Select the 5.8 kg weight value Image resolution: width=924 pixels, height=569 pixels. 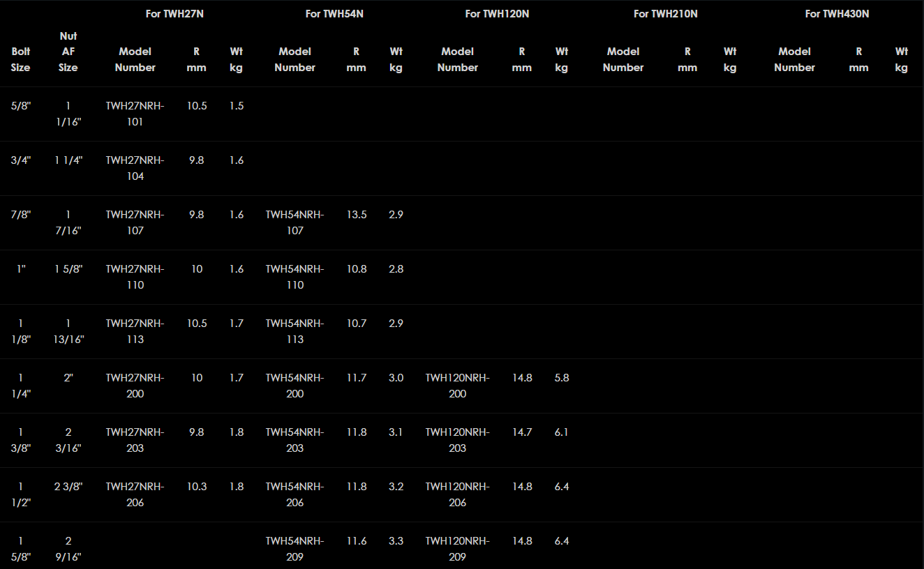562,378
